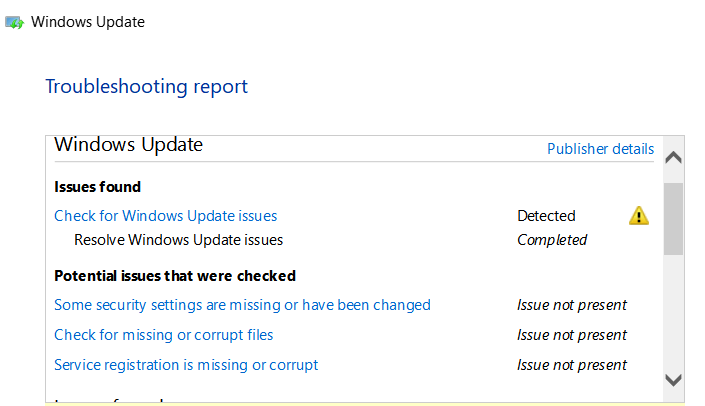Click the scrollbar track below the thumb
705x406 pixels.
[x=673, y=310]
